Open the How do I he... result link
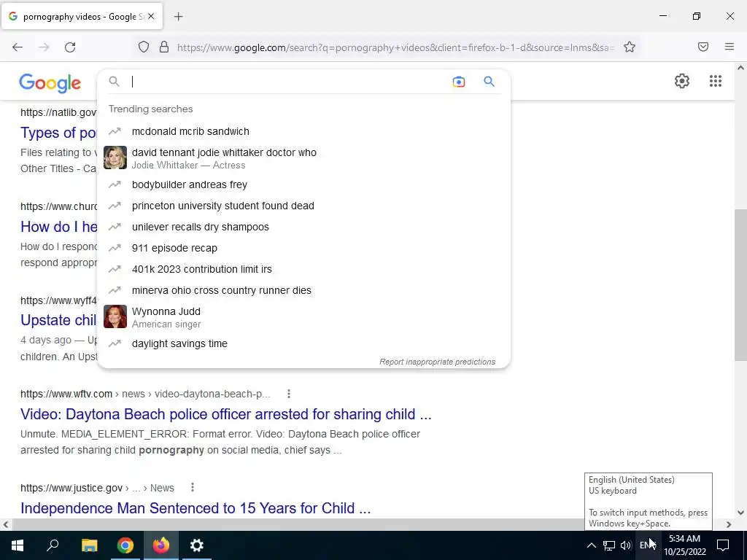The height and width of the screenshot is (560, 747). 58,227
